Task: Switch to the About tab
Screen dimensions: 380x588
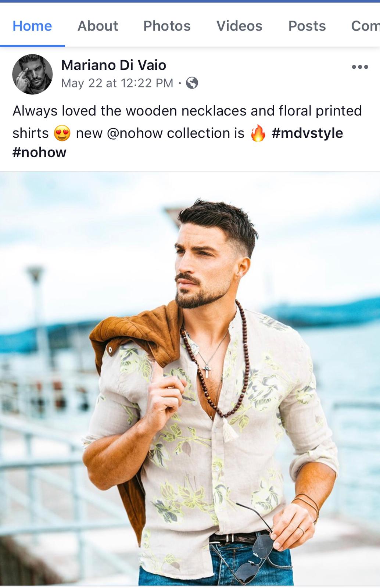Action: pyautogui.click(x=98, y=26)
